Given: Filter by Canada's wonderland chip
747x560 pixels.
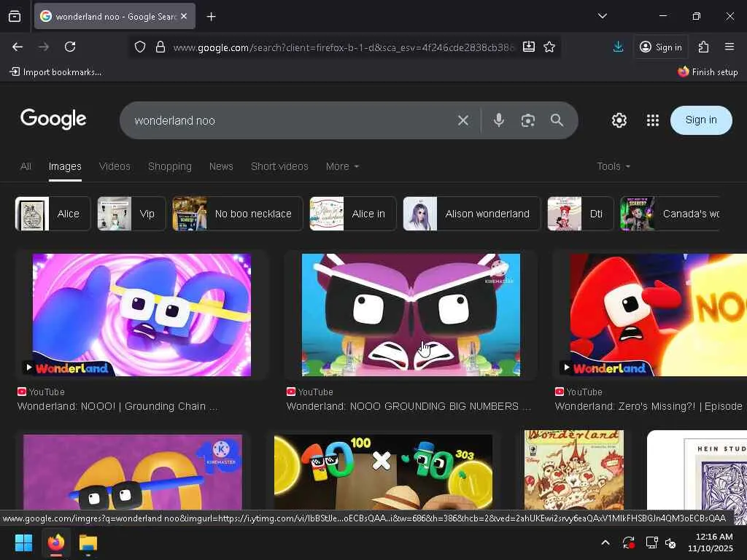Looking at the screenshot, I should pos(670,214).
